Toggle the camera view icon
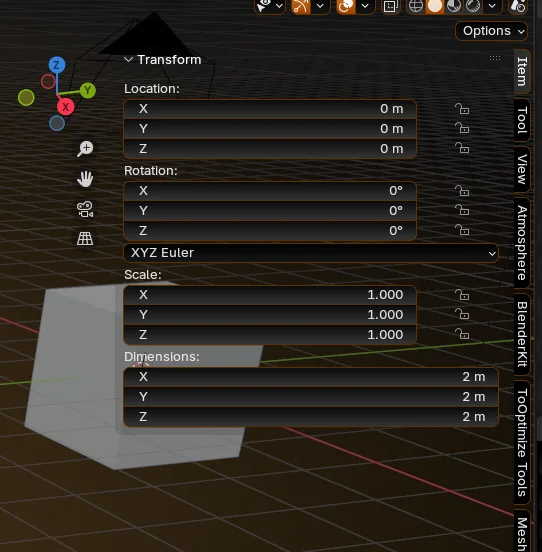This screenshot has width=542, height=552. click(85, 209)
